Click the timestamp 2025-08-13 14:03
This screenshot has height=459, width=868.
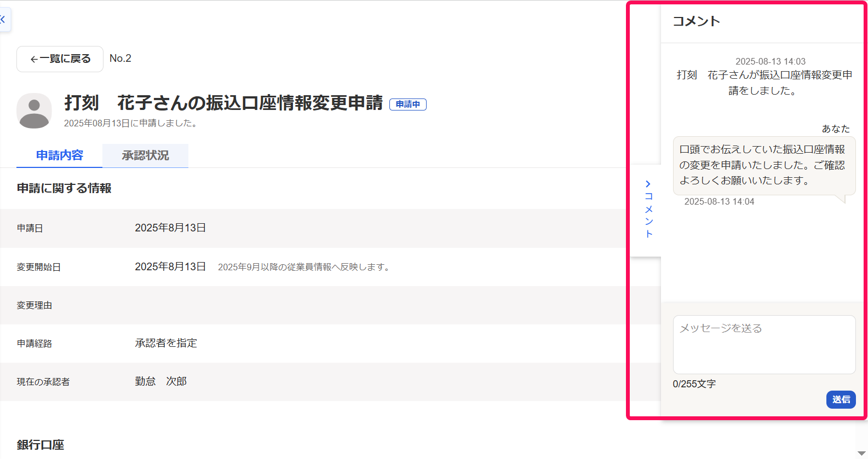click(x=770, y=61)
